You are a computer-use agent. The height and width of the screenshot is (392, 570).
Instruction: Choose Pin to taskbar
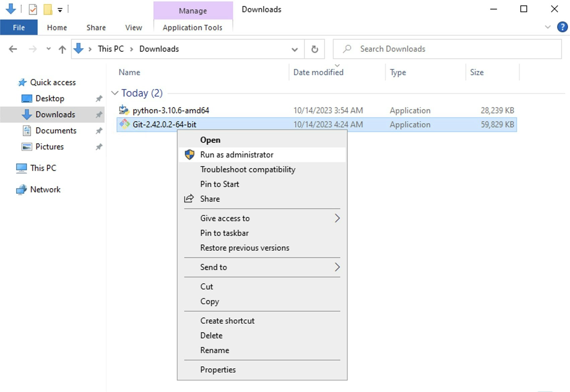tap(262, 233)
